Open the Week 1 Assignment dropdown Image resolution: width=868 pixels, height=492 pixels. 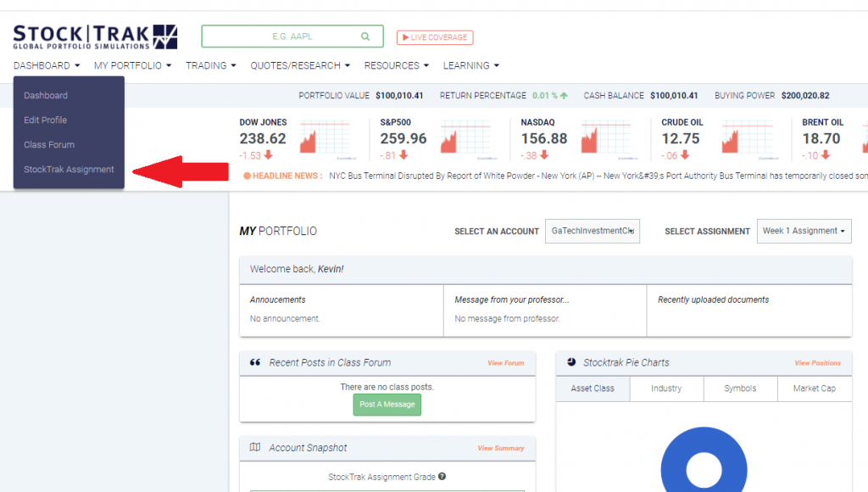click(x=804, y=231)
